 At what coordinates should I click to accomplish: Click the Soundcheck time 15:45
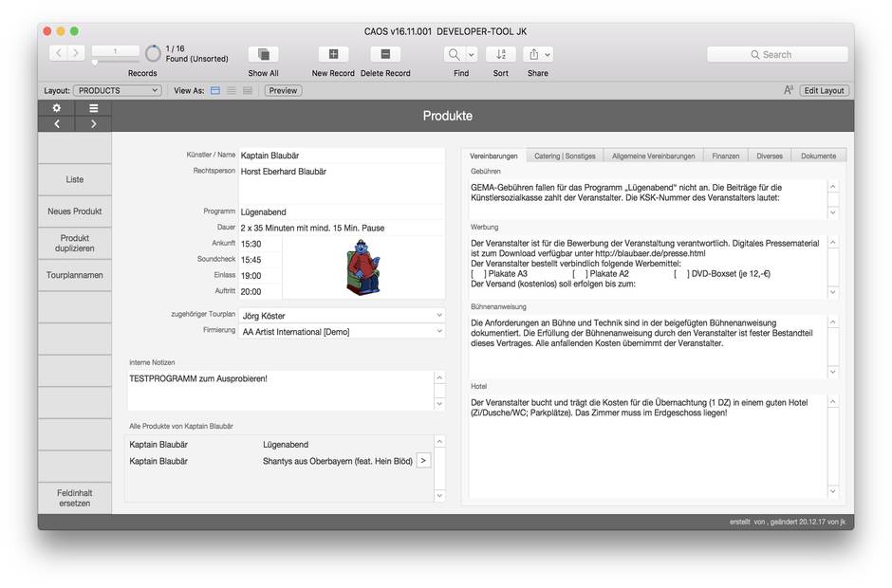click(260, 260)
